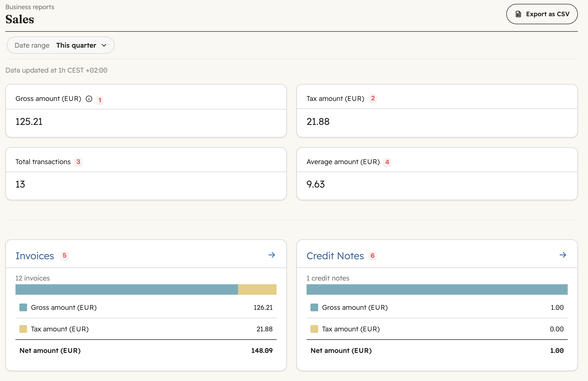Click the top Tax amount card value 21.88

(318, 122)
